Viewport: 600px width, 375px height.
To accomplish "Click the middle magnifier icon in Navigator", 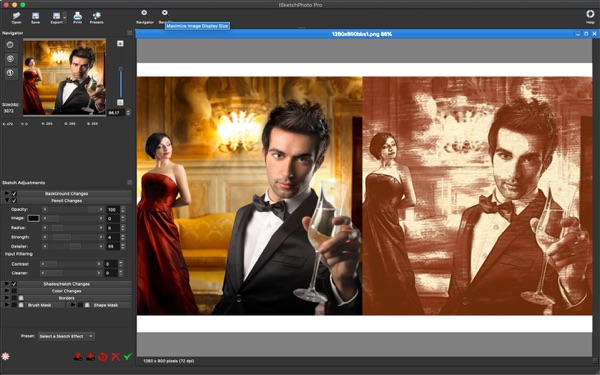I will [x=10, y=59].
